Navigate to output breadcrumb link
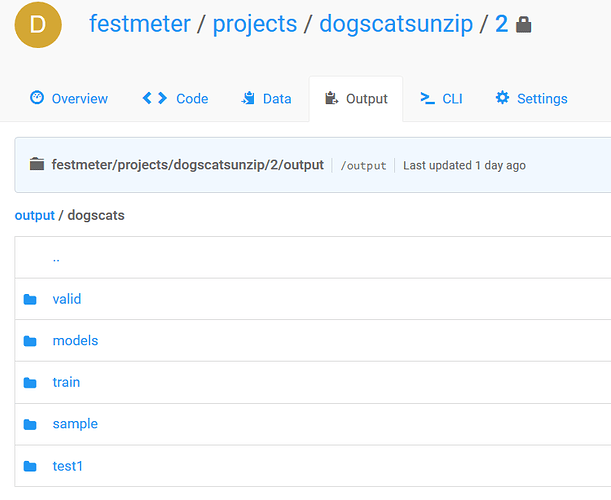Image resolution: width=611 pixels, height=500 pixels. [34, 215]
